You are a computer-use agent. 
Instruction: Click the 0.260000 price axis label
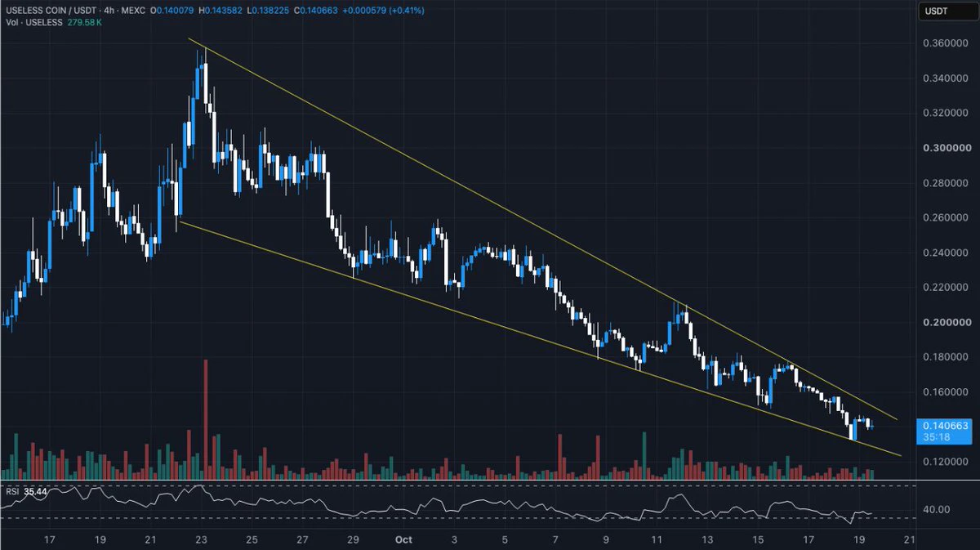[x=946, y=217]
